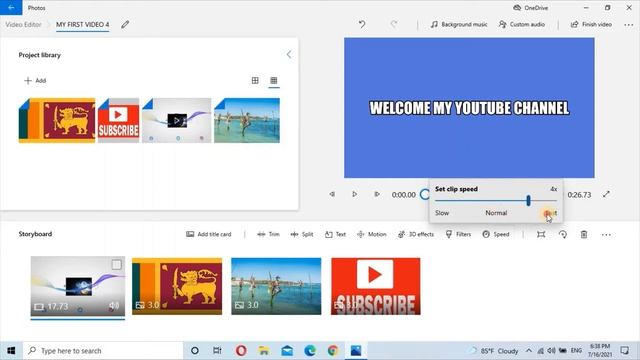
Task: Open the top-right See more menu
Action: [x=628, y=24]
